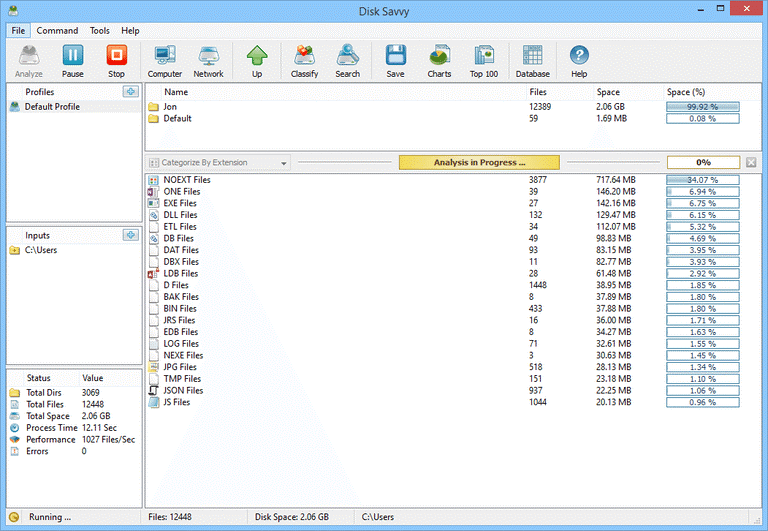Open the Command menu
The image size is (768, 531).
[x=57, y=30]
